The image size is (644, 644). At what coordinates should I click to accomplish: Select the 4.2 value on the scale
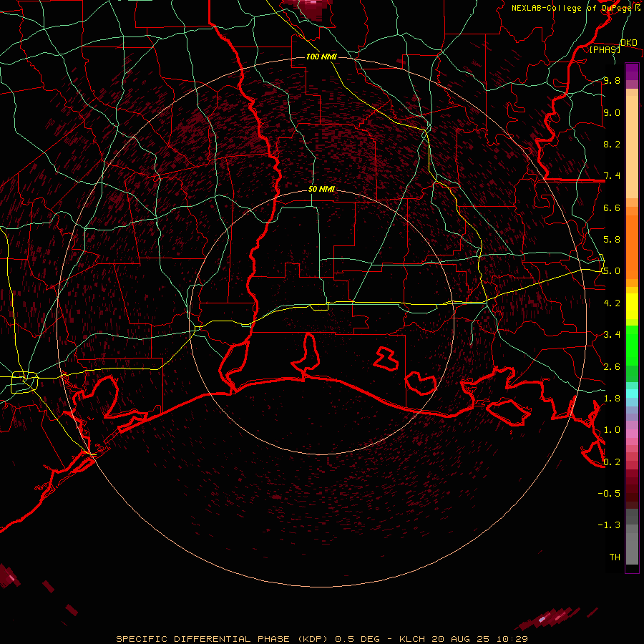612,303
